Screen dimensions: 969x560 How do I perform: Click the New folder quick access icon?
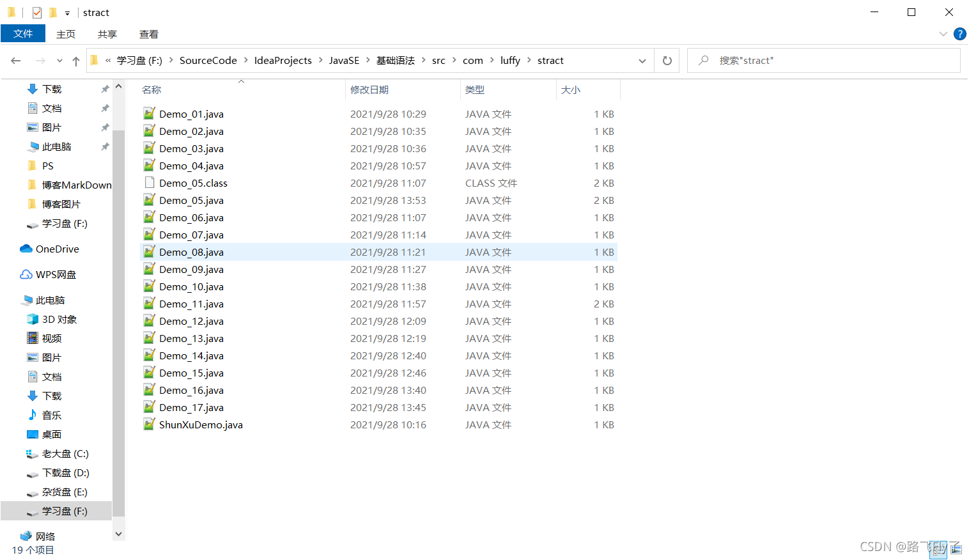tap(52, 12)
